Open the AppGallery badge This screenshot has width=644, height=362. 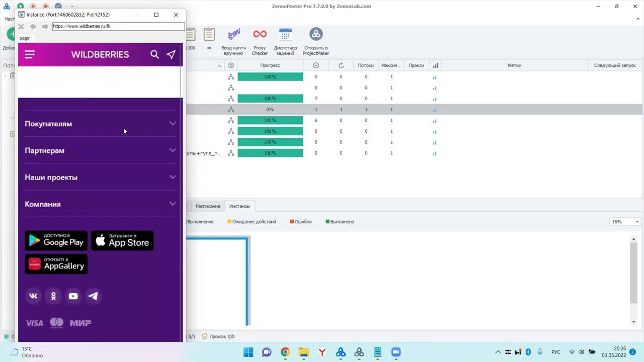(56, 264)
